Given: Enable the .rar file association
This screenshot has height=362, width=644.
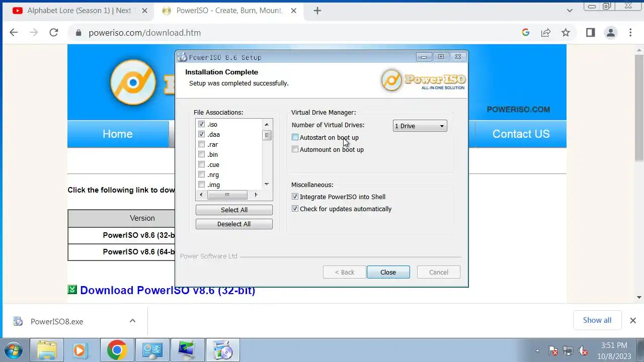Looking at the screenshot, I should (x=202, y=144).
